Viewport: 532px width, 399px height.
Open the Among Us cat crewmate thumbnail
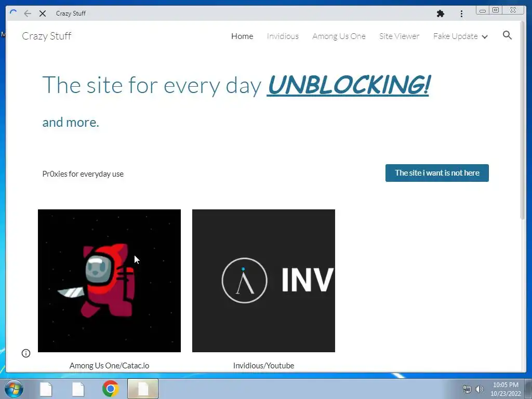click(109, 281)
